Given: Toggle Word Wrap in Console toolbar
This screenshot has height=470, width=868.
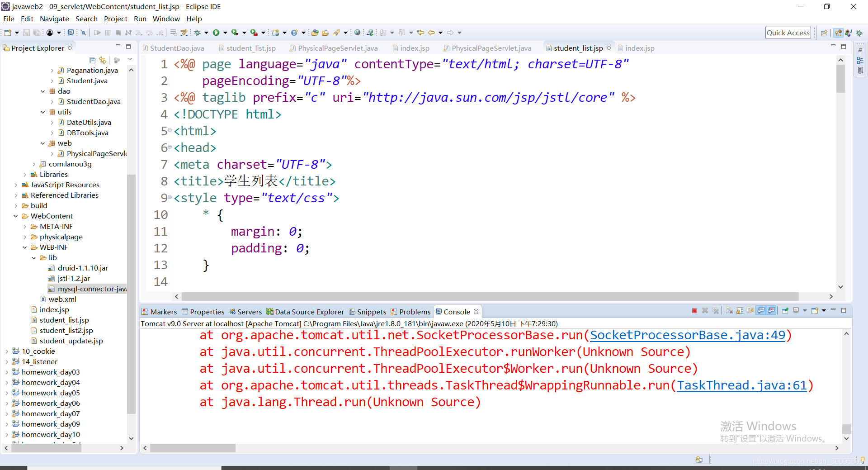Looking at the screenshot, I should [x=750, y=310].
